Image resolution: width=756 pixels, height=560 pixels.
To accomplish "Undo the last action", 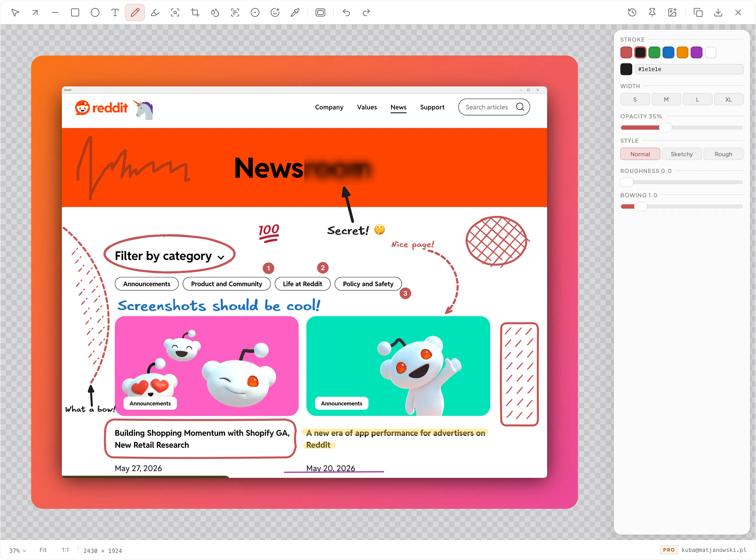I will [x=346, y=12].
